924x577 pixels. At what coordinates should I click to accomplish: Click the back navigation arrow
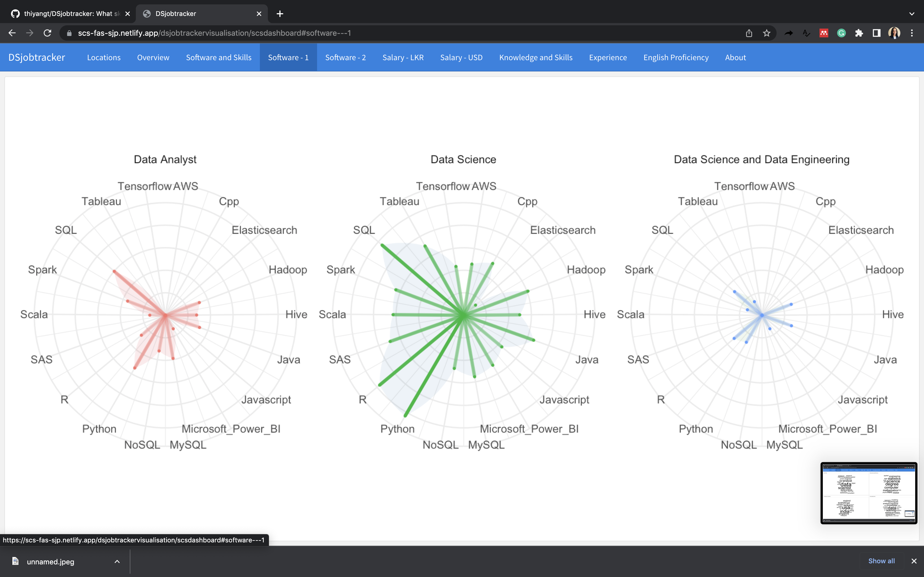tap(12, 33)
